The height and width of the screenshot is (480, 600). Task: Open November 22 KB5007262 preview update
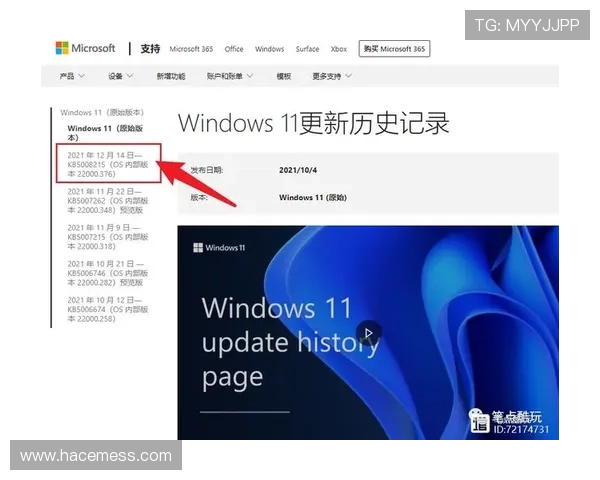click(x=108, y=201)
